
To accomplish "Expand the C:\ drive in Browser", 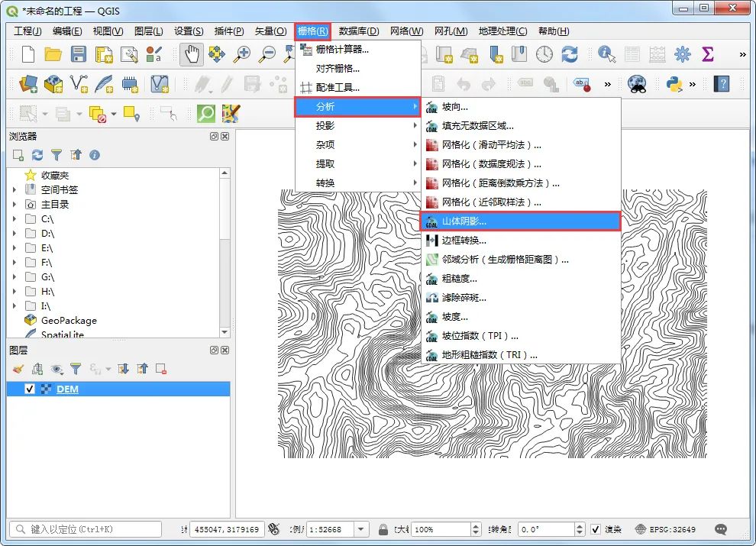I will pos(15,218).
